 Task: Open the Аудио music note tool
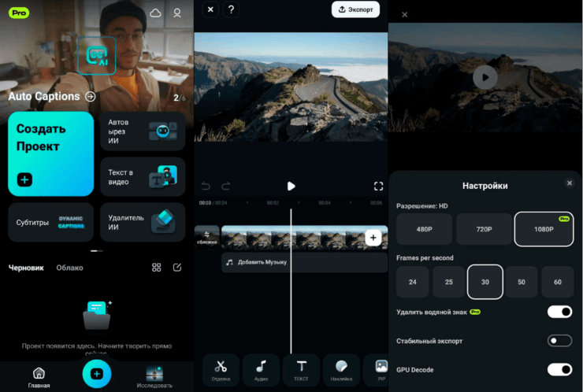tap(261, 369)
